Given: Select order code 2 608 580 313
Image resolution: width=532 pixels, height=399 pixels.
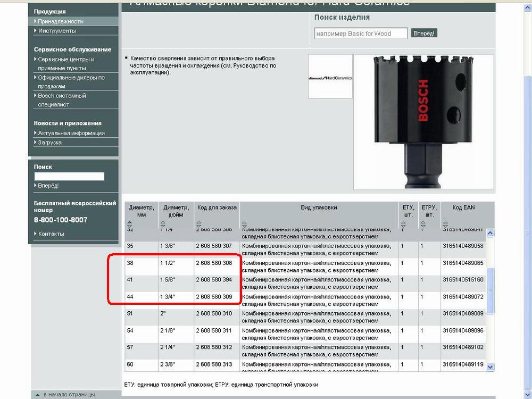Looking at the screenshot, I should (214, 364).
